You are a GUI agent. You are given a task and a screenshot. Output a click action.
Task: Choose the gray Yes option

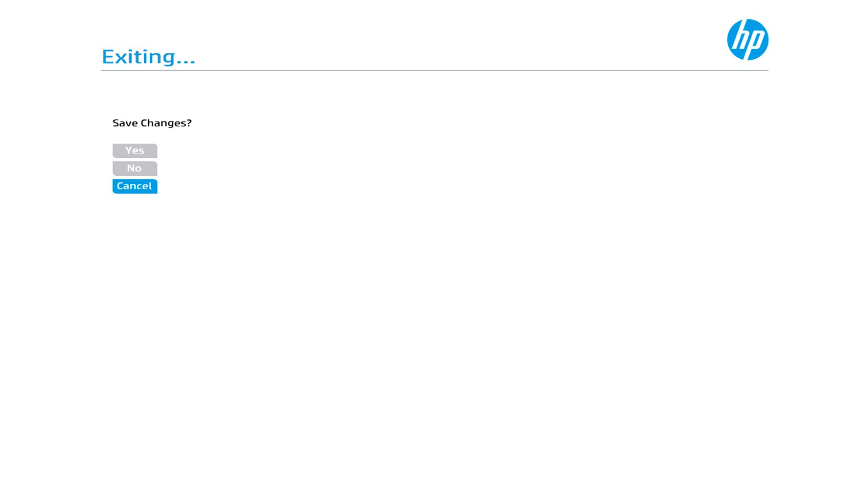point(135,150)
